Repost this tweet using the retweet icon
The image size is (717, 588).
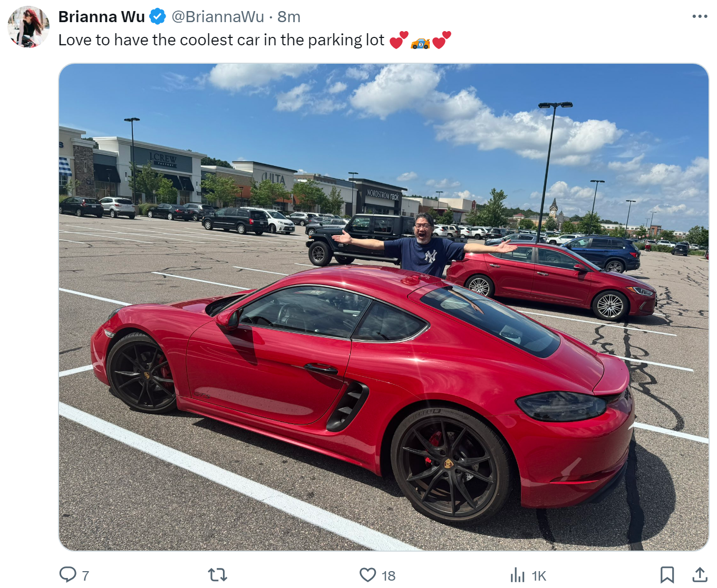point(218,575)
